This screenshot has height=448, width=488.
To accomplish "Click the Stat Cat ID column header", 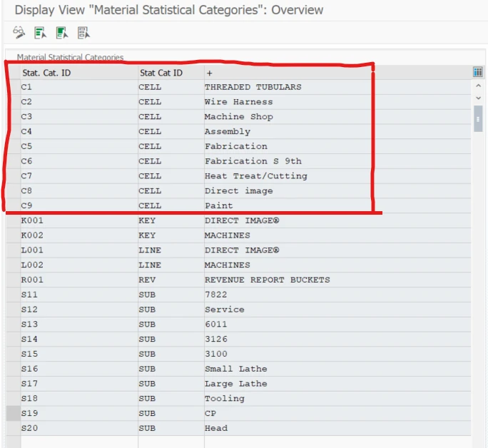I will click(171, 73).
